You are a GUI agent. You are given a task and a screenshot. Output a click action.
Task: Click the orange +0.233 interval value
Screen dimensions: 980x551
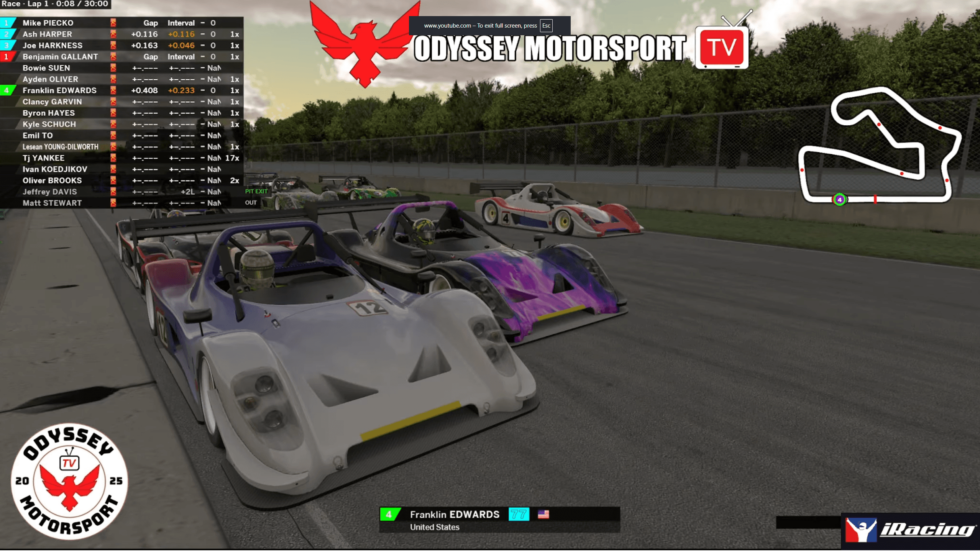(x=181, y=90)
